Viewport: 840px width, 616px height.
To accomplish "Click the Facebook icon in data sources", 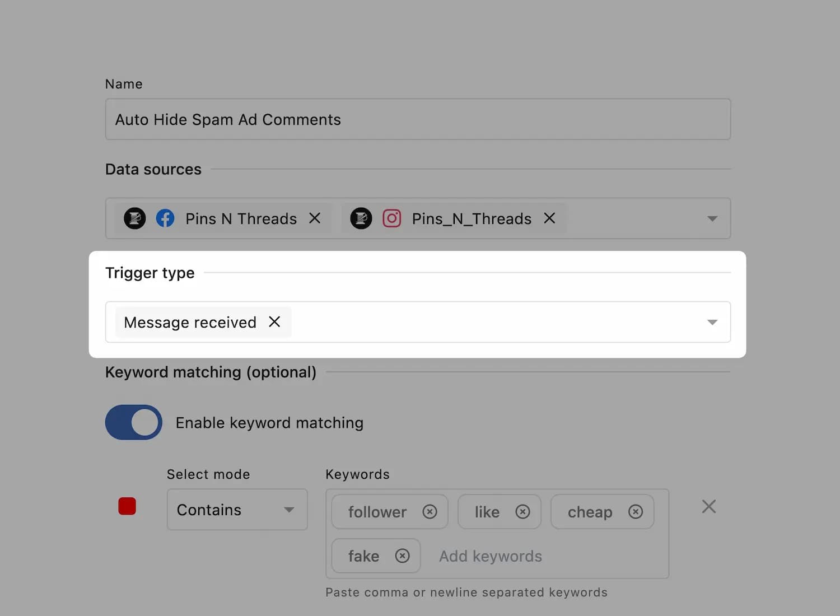I will tap(165, 218).
